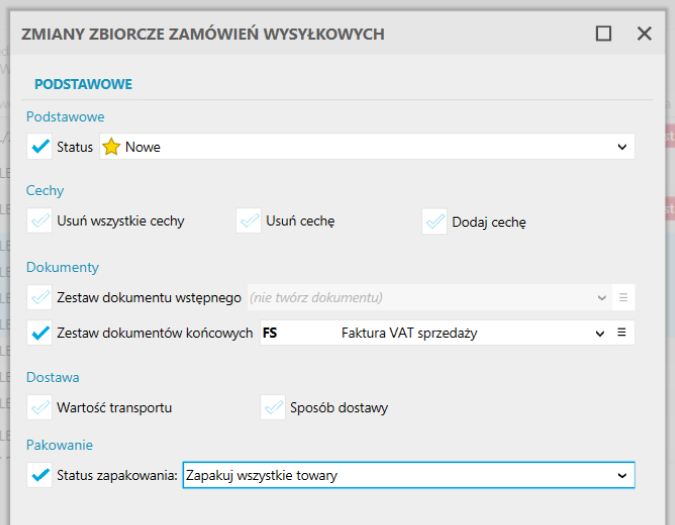Viewport: 675px width, 525px height.
Task: Uncheck the Status checkbox
Action: pos(40,147)
